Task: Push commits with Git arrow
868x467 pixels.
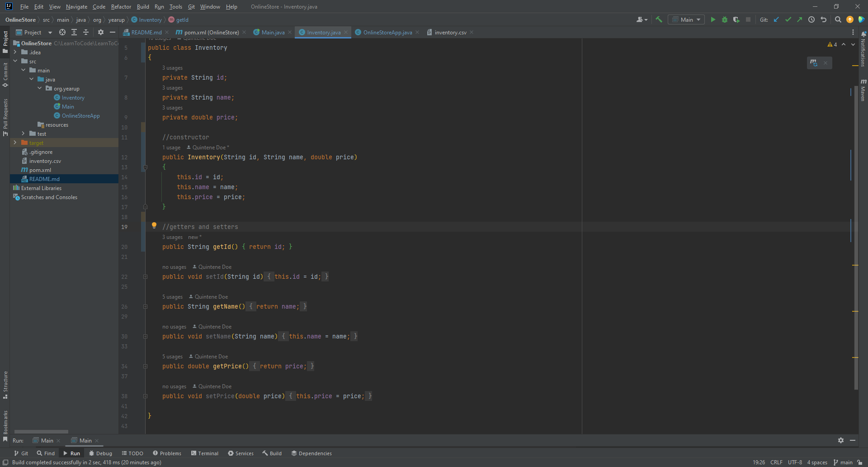Action: pos(800,19)
